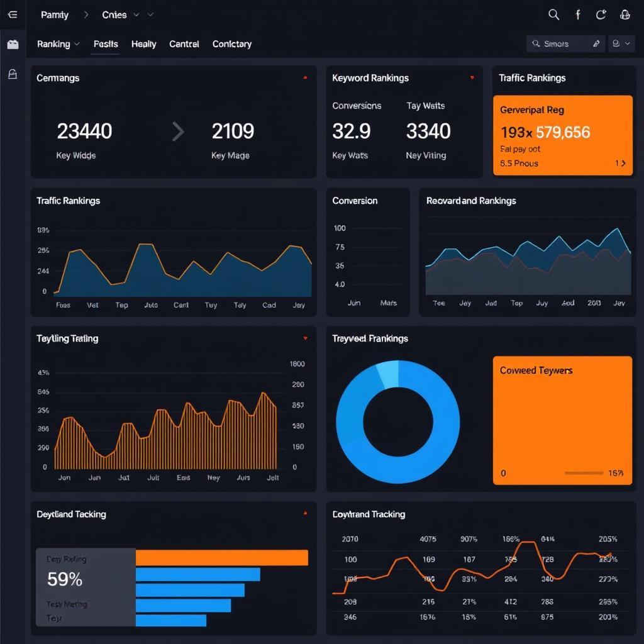Click the Gerveripal Reg orange card
Image resolution: width=644 pixels, height=644 pixels.
pyautogui.click(x=563, y=134)
